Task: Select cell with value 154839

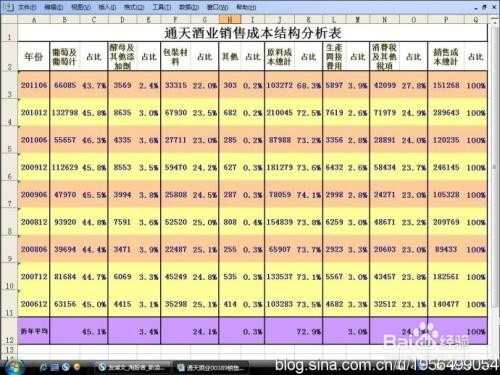Action: (279, 222)
